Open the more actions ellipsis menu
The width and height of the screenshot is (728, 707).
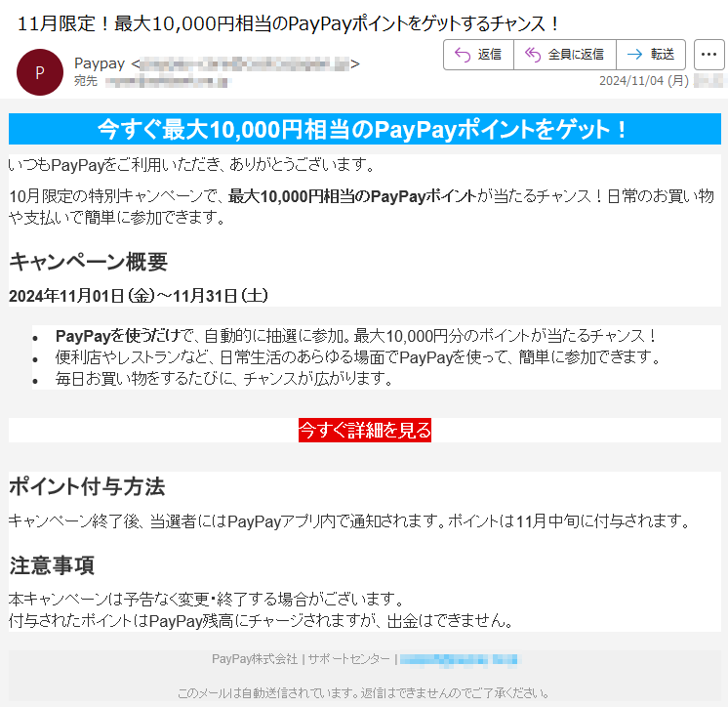click(708, 55)
